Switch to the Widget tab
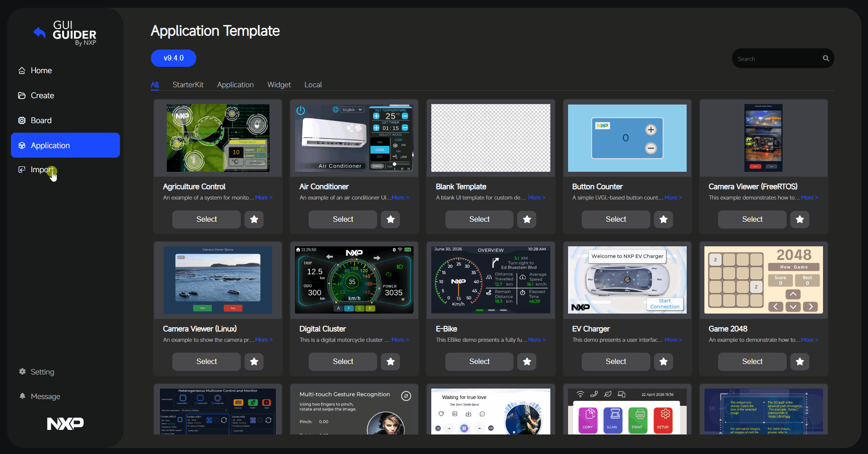868x454 pixels. click(279, 85)
